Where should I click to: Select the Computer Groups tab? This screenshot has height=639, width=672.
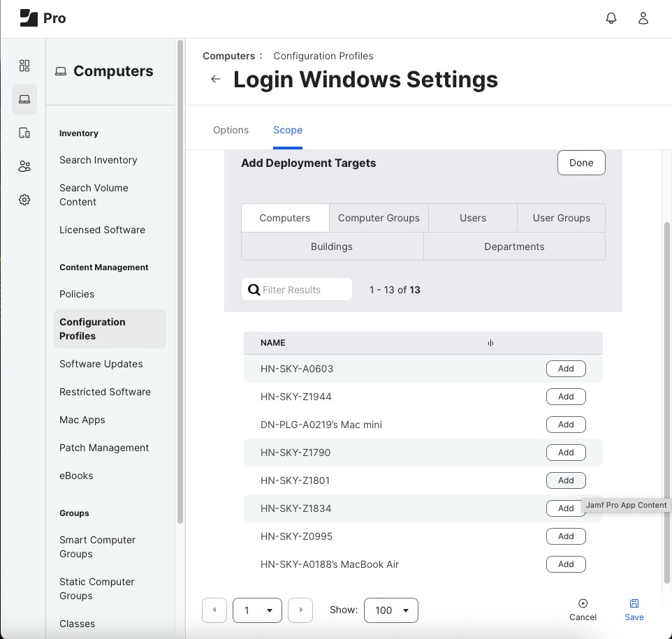[379, 218]
